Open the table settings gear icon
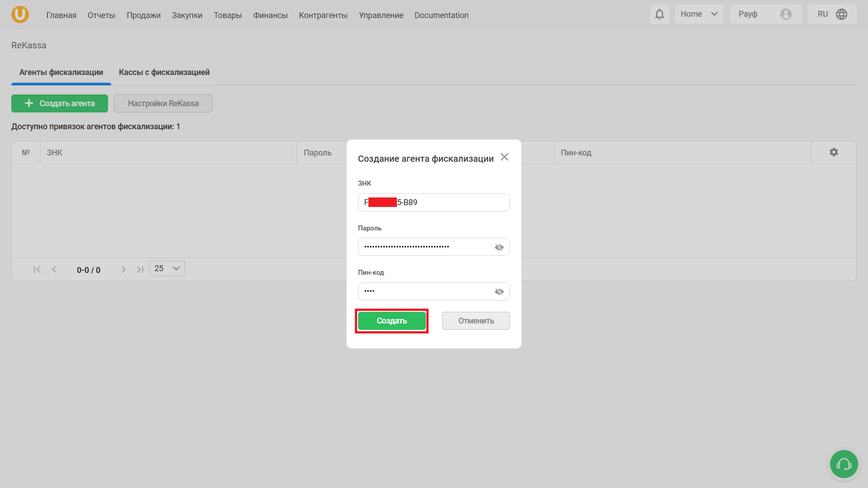Viewport: 868px width, 488px height. tap(834, 152)
